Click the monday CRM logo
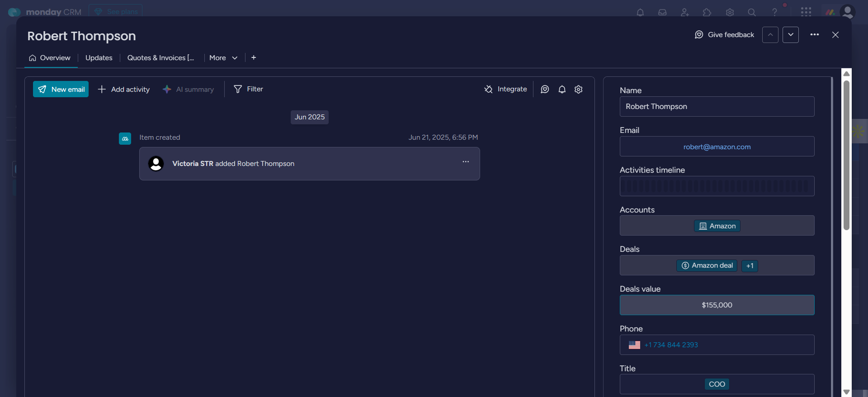Image resolution: width=868 pixels, height=397 pixels. pos(45,12)
